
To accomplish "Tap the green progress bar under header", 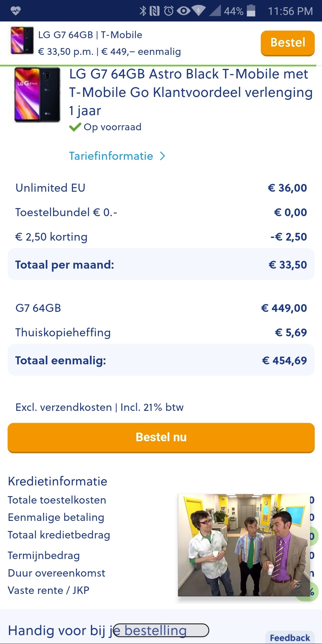I will pyautogui.click(x=161, y=65).
